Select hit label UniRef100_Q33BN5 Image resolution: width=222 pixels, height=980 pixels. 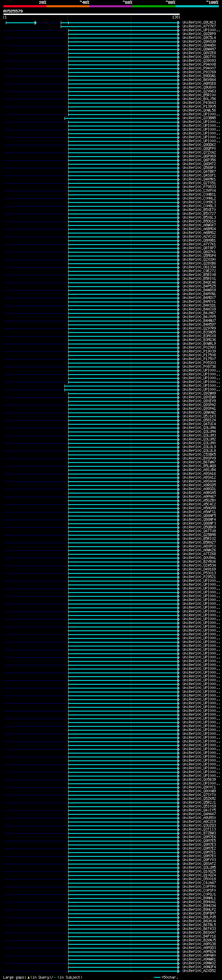(x=199, y=118)
